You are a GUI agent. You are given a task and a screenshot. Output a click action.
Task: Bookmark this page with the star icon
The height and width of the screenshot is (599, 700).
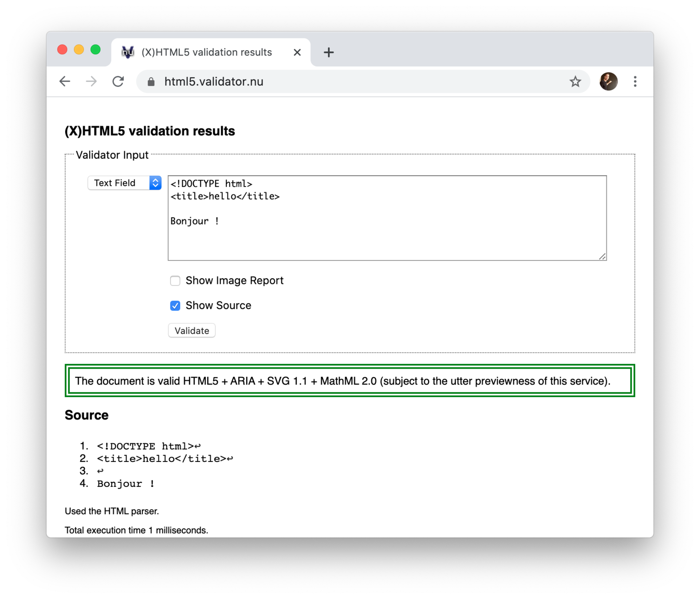(x=575, y=82)
